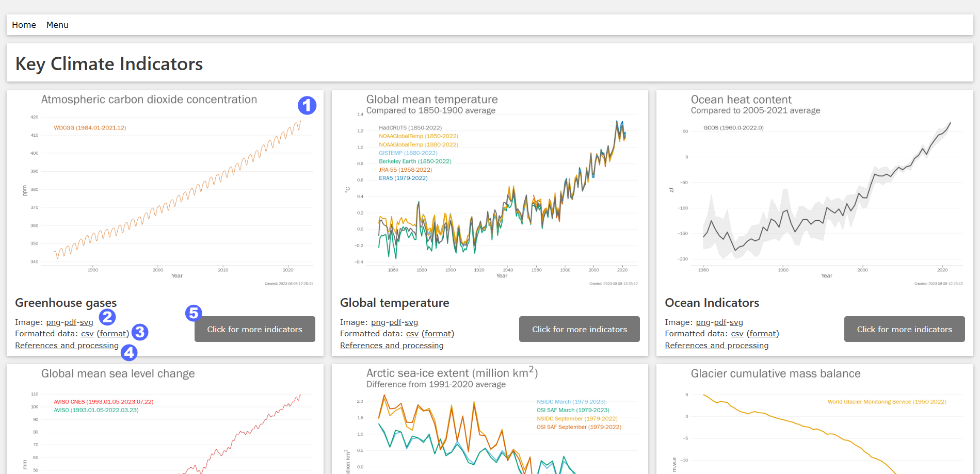Open the Greenhouse gases svg image link
This screenshot has height=474, width=980.
(x=87, y=322)
